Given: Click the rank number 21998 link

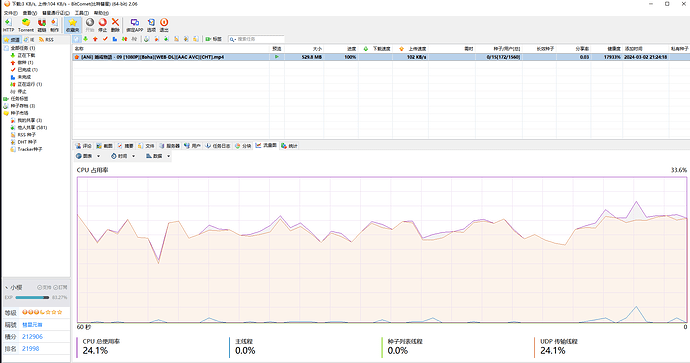Looking at the screenshot, I should coord(30,348).
